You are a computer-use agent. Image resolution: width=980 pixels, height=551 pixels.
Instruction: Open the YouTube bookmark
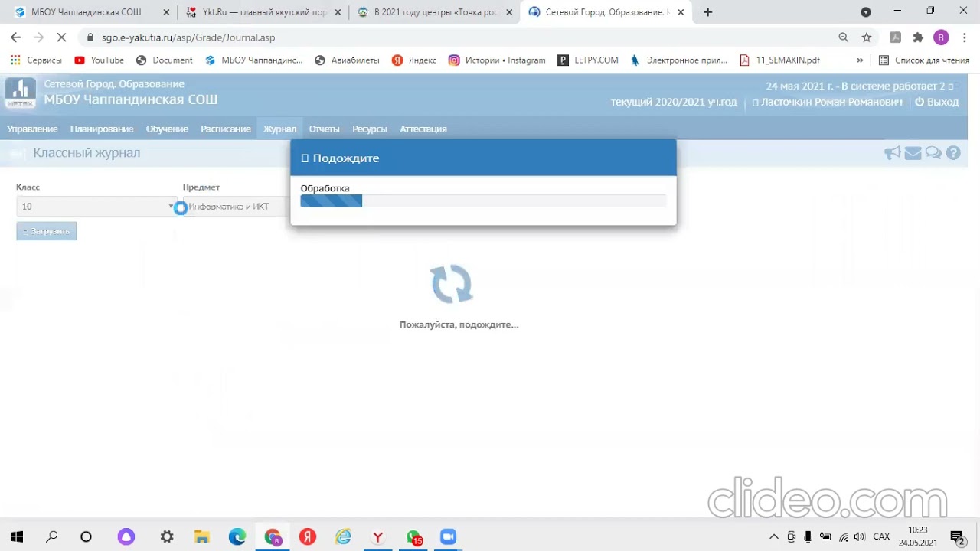(x=100, y=60)
